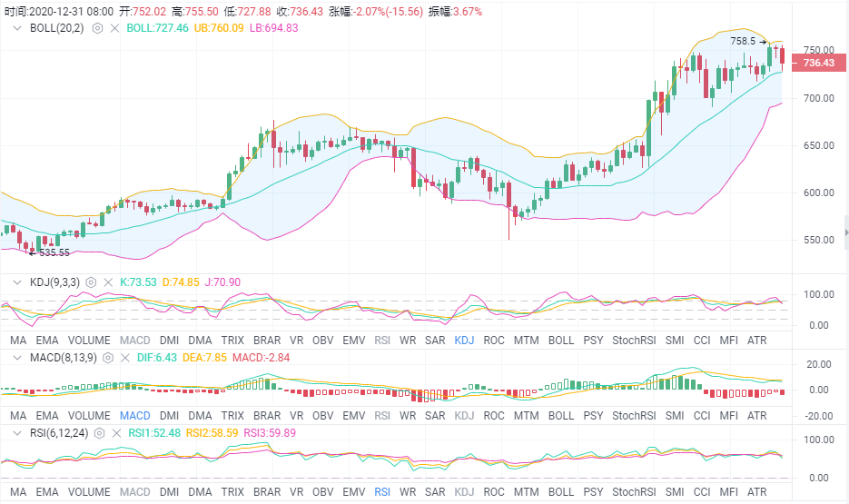
Task: Click the DIF:6.43 value in MACD header
Action: click(x=156, y=357)
